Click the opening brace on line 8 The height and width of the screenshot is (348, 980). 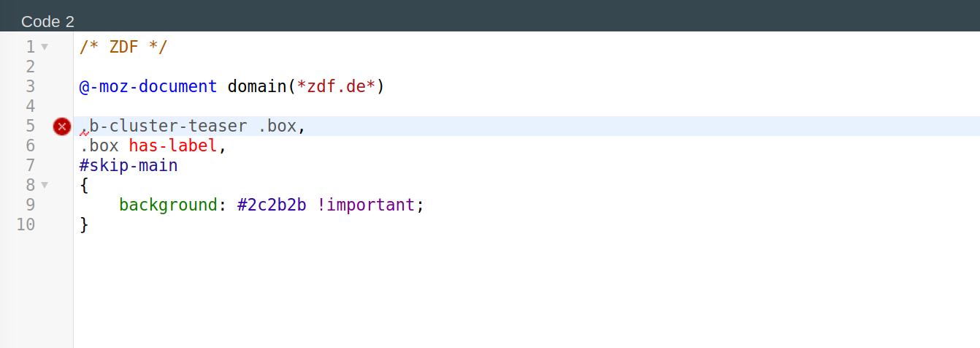(x=84, y=186)
